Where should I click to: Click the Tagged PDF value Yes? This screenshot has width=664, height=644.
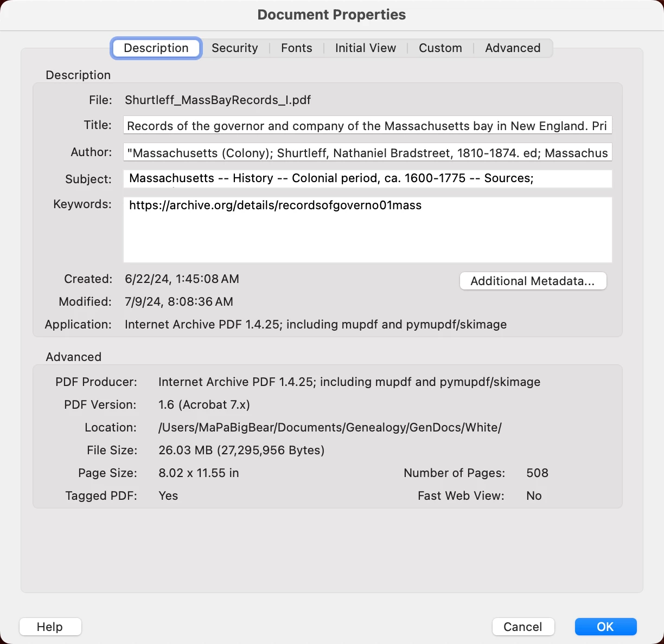tap(168, 495)
